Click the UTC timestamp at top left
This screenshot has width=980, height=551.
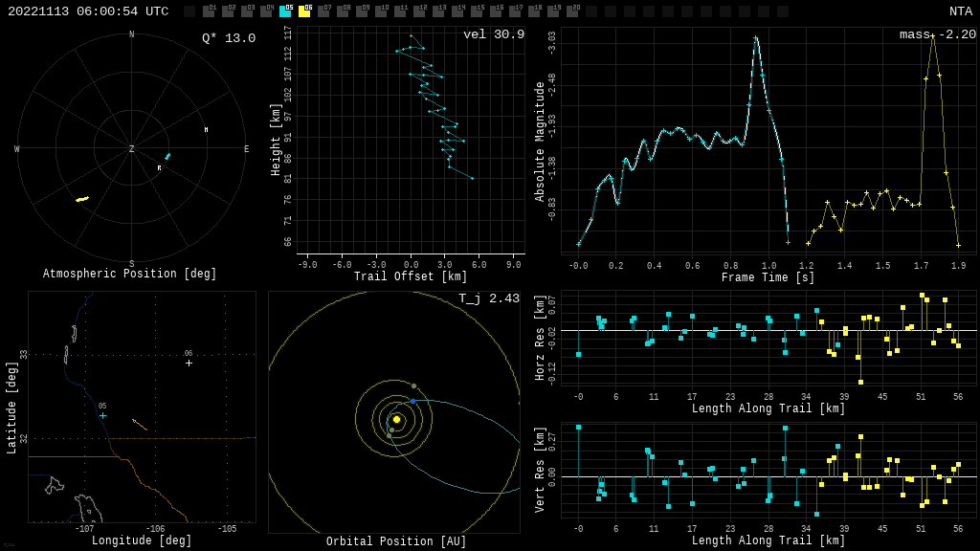[x=88, y=11]
